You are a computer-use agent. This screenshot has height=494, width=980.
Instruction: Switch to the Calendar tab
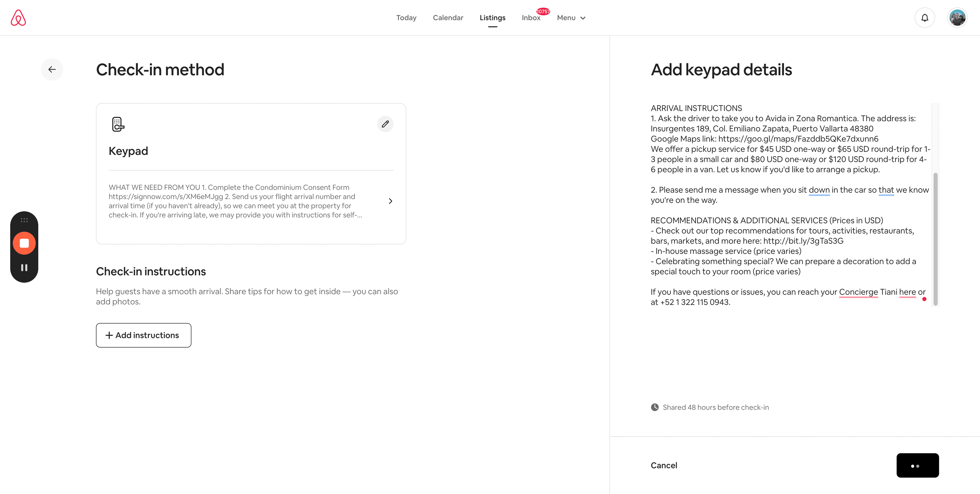coord(448,18)
